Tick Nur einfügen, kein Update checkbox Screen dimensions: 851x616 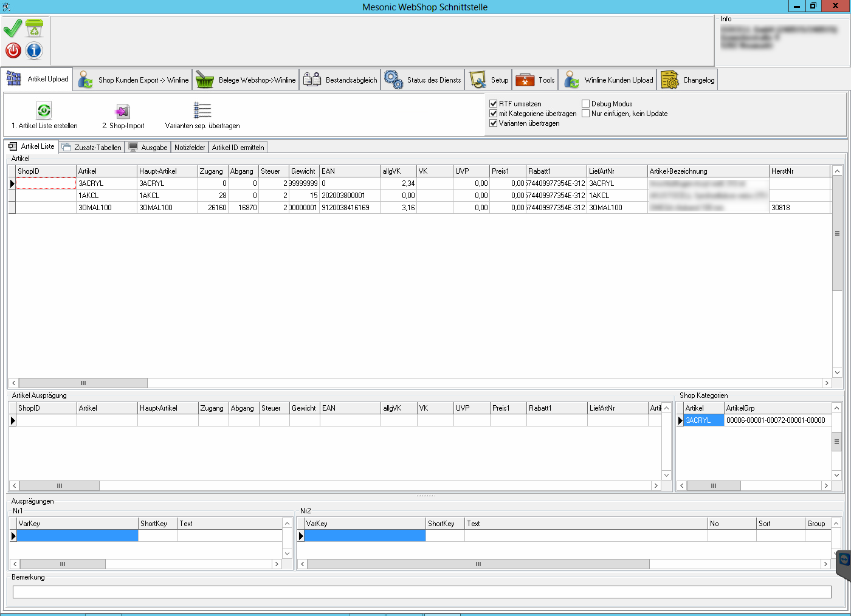click(586, 114)
